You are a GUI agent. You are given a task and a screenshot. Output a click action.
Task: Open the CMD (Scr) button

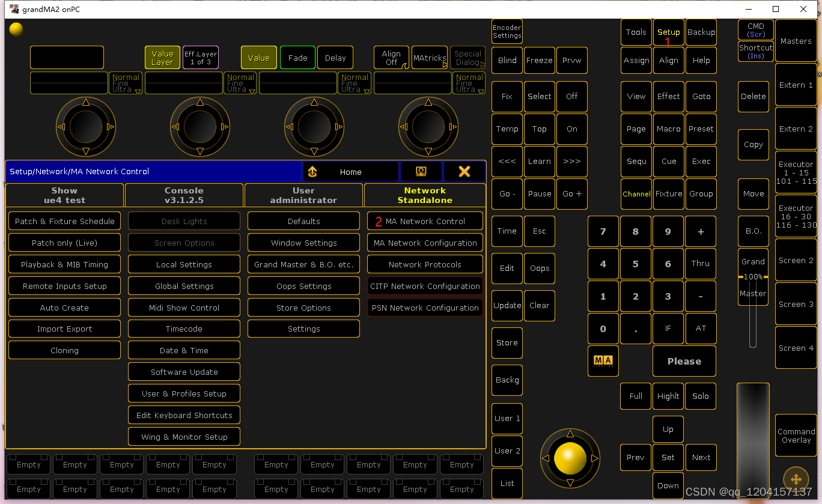(756, 30)
